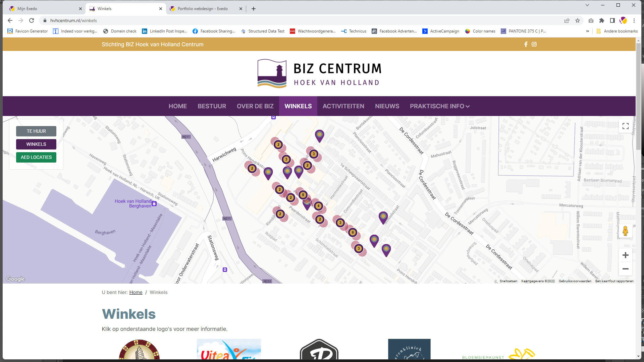644x362 pixels.
Task: Bookmark this page with the star icon
Action: coord(578,20)
